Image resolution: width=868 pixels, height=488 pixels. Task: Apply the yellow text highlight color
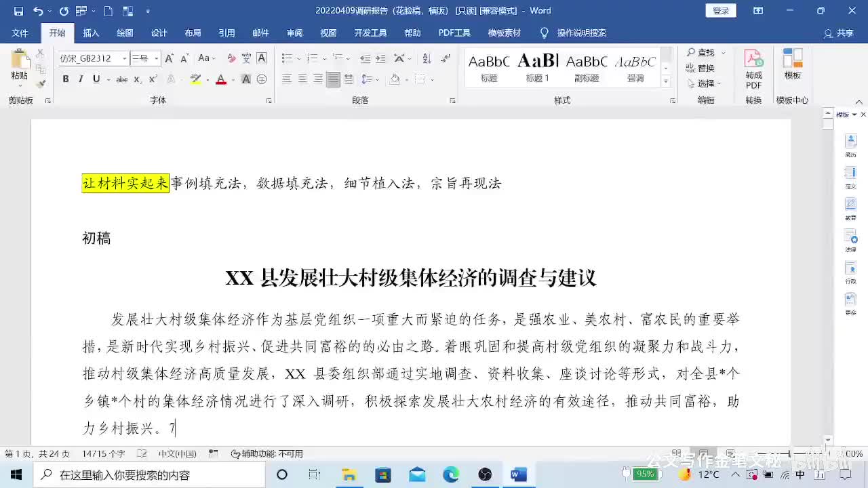pyautogui.click(x=195, y=79)
